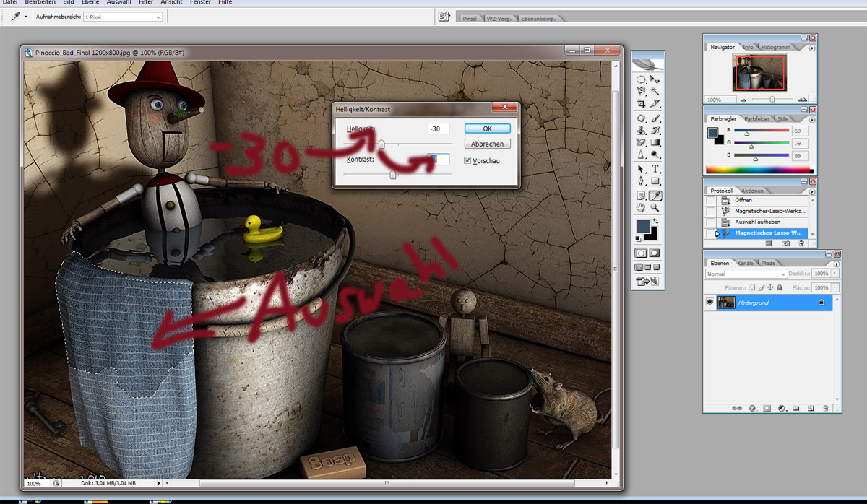Click foreground color swatch in toolbox
The image size is (867, 504).
tap(643, 226)
